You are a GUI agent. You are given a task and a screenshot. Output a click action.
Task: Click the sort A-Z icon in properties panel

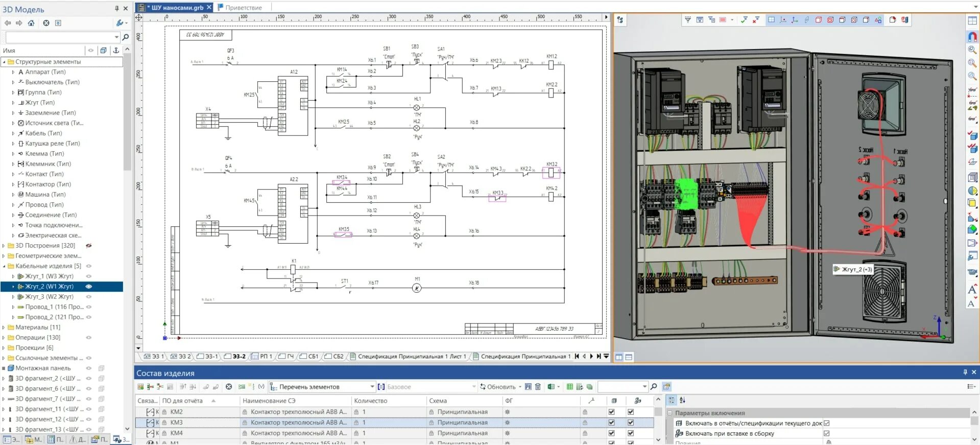pyautogui.click(x=682, y=401)
